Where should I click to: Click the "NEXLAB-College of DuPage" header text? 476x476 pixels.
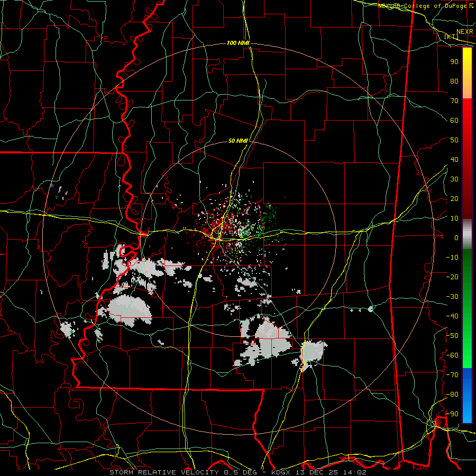(423, 6)
